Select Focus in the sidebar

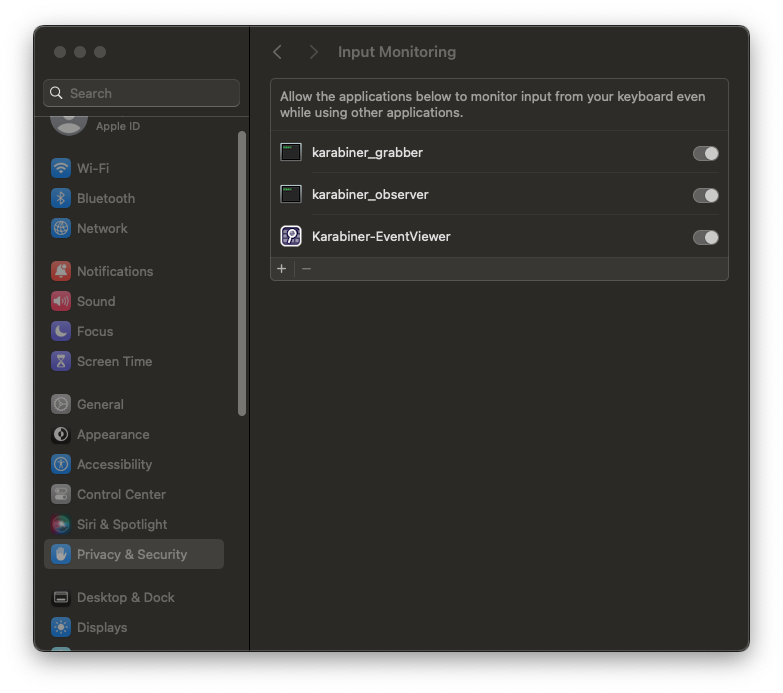point(95,331)
